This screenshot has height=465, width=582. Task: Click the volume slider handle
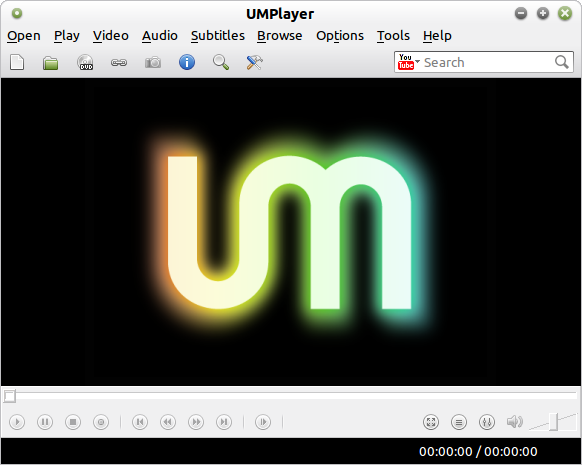[x=553, y=422]
